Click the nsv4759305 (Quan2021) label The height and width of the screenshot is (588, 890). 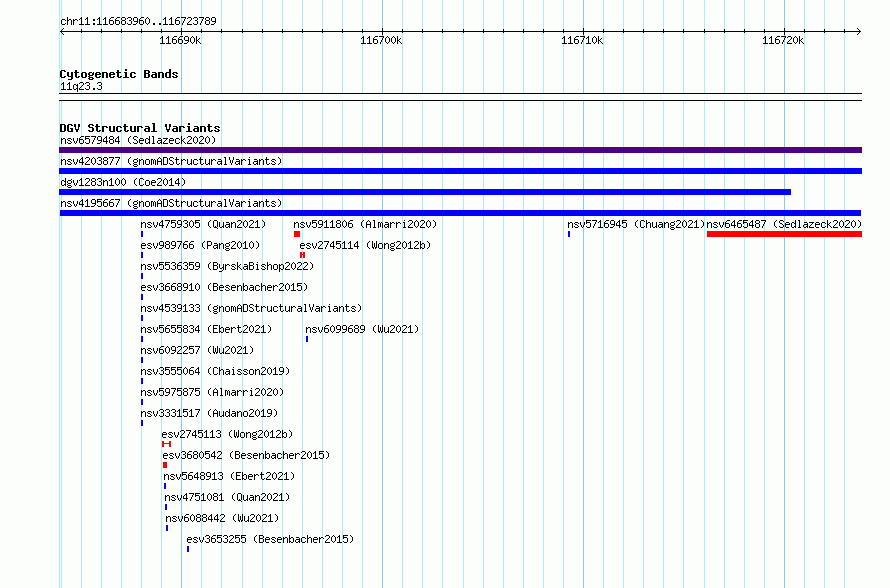tap(203, 224)
